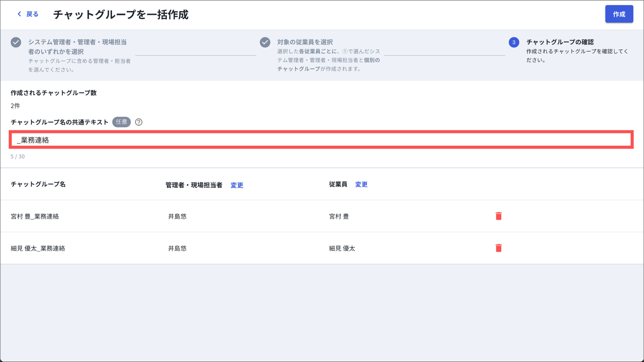Select the 細見 優太_業務連絡 group name cell
The image size is (644, 362).
[x=38, y=248]
